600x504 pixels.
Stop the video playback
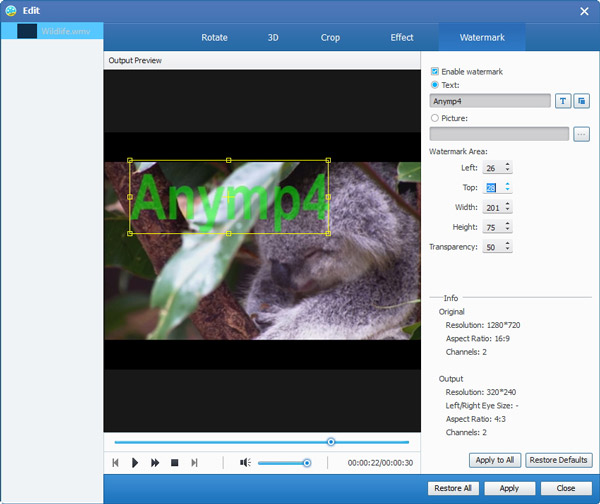pos(174,463)
